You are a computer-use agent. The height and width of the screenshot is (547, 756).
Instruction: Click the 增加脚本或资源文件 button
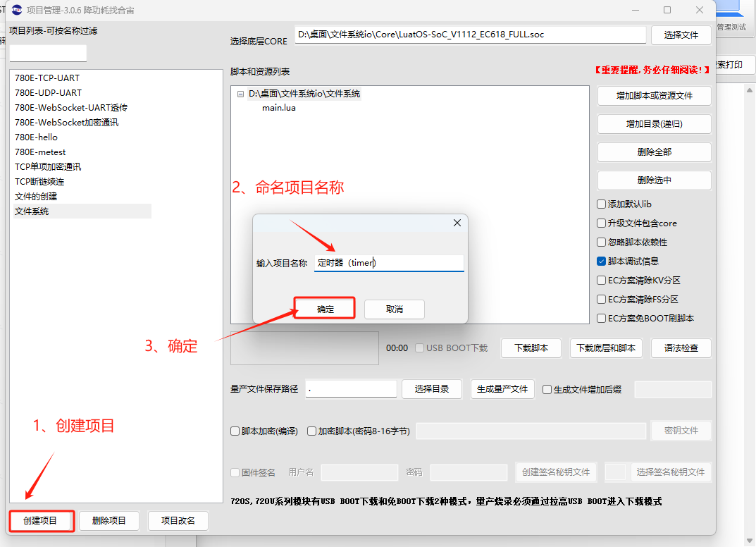pos(655,95)
